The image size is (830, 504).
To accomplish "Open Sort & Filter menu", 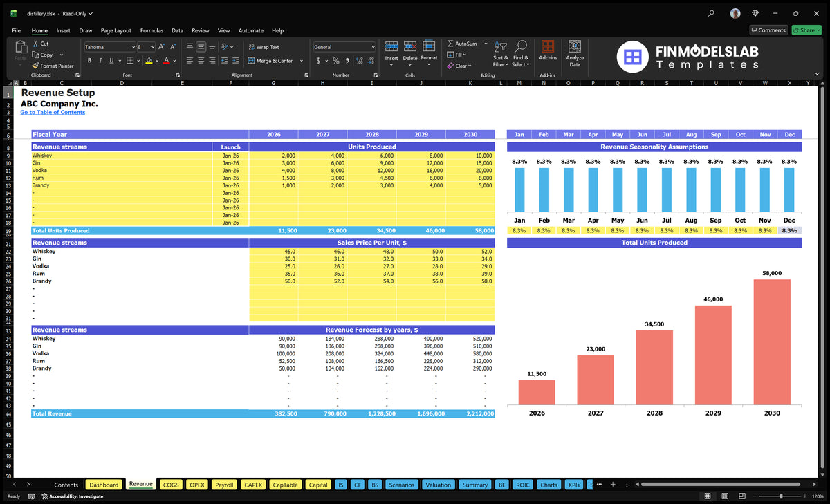I will (501, 53).
